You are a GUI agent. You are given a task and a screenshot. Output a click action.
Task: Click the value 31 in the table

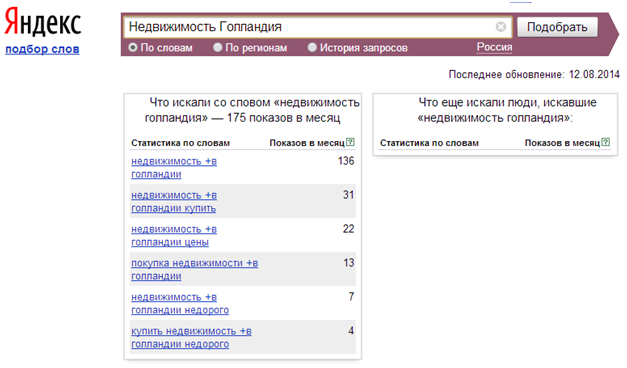[348, 195]
